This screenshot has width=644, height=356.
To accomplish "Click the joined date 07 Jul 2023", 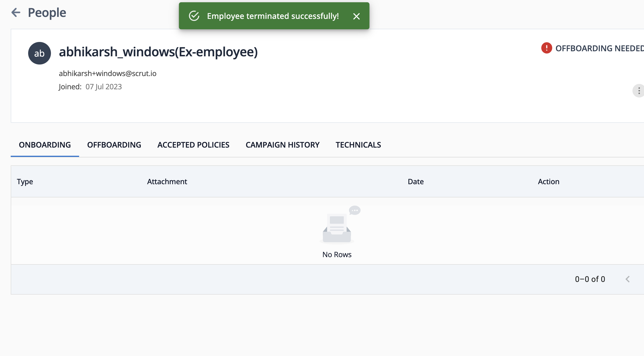I will [x=104, y=87].
